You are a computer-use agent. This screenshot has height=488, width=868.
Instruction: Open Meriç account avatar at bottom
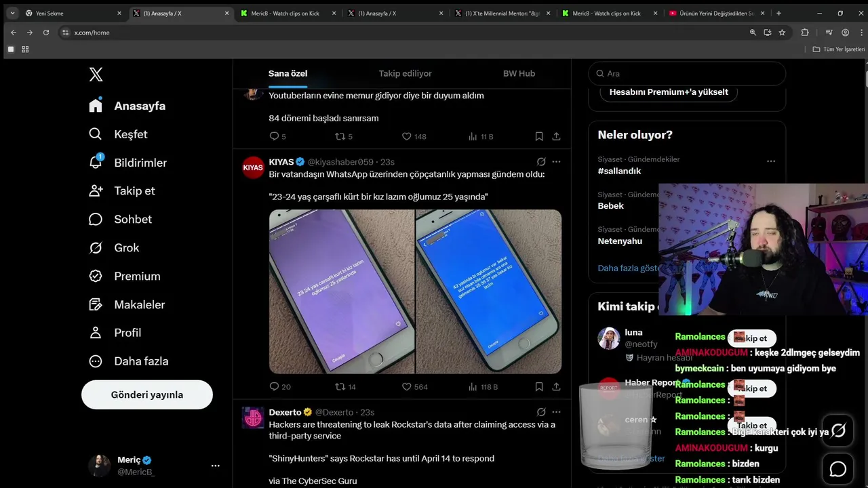tap(99, 466)
